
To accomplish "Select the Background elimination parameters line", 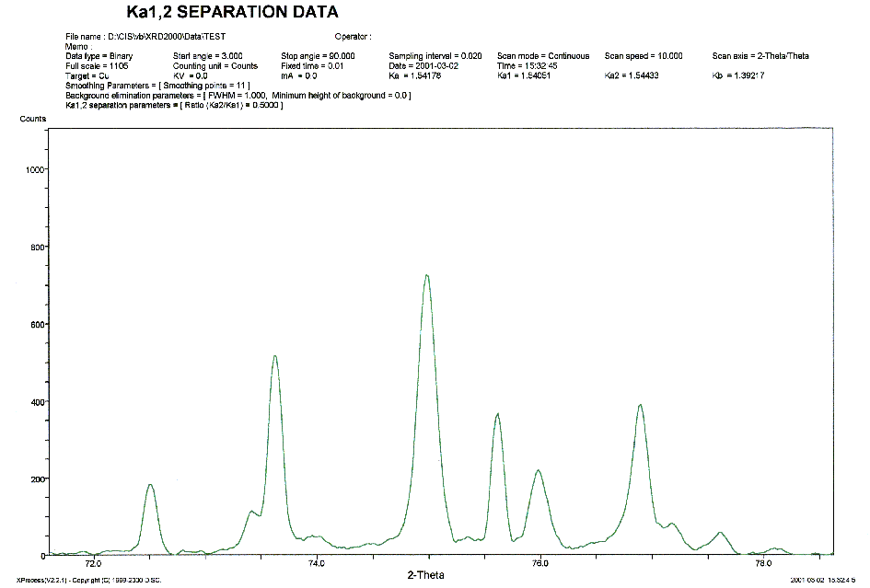I will [238, 96].
